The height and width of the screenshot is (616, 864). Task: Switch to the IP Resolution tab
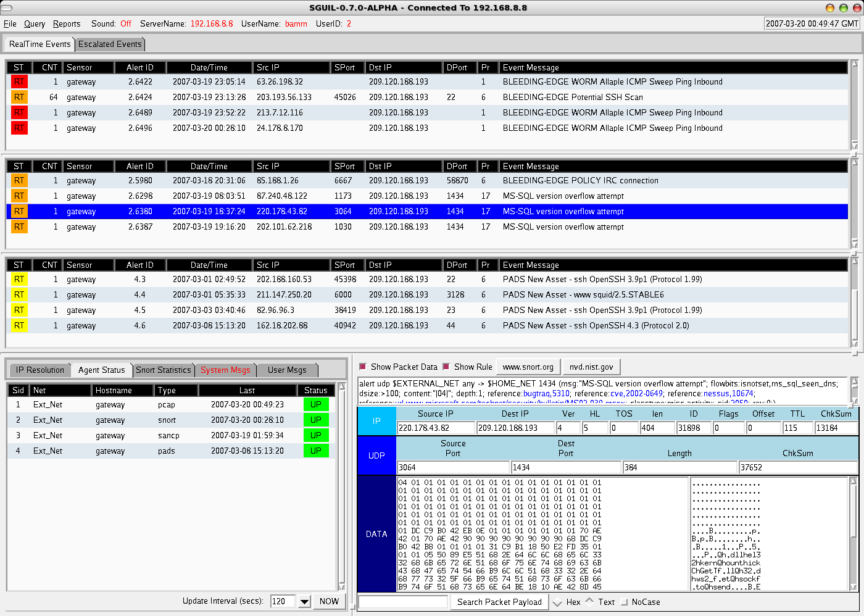click(x=39, y=369)
